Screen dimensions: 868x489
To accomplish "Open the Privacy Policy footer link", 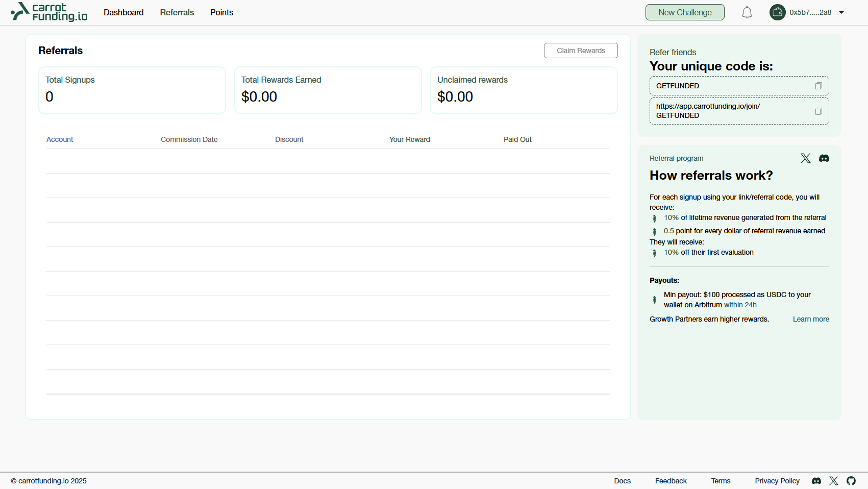I will [777, 481].
